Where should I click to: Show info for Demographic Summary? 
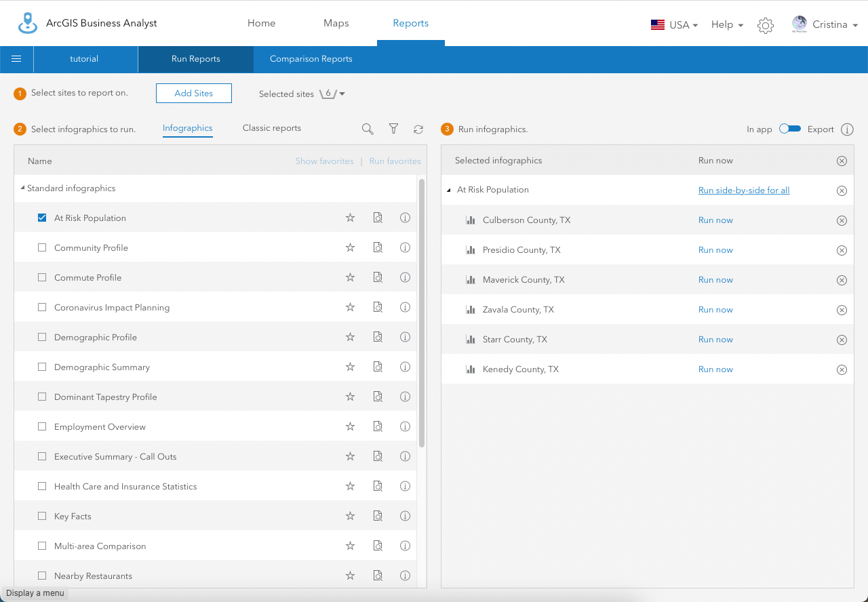406,367
